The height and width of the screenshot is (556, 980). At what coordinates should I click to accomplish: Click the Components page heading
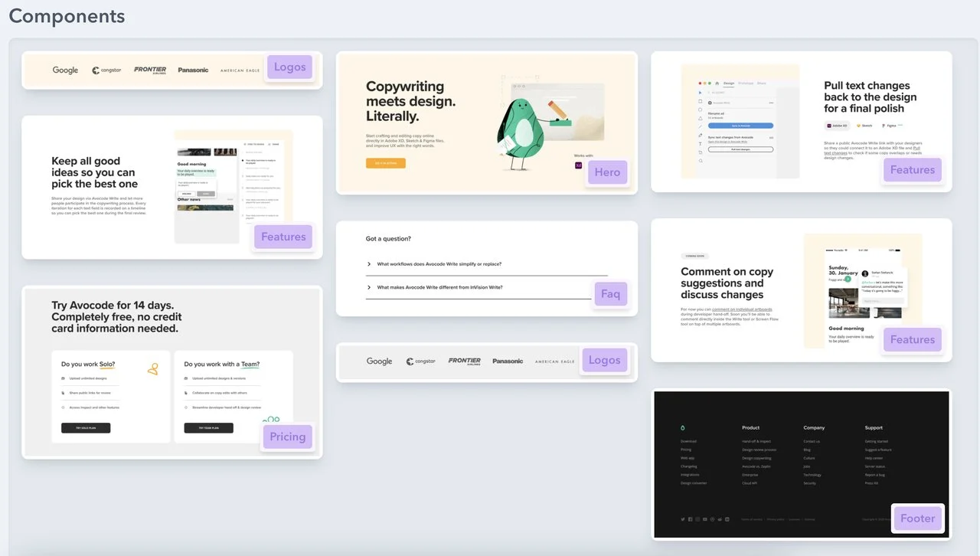[x=67, y=16]
